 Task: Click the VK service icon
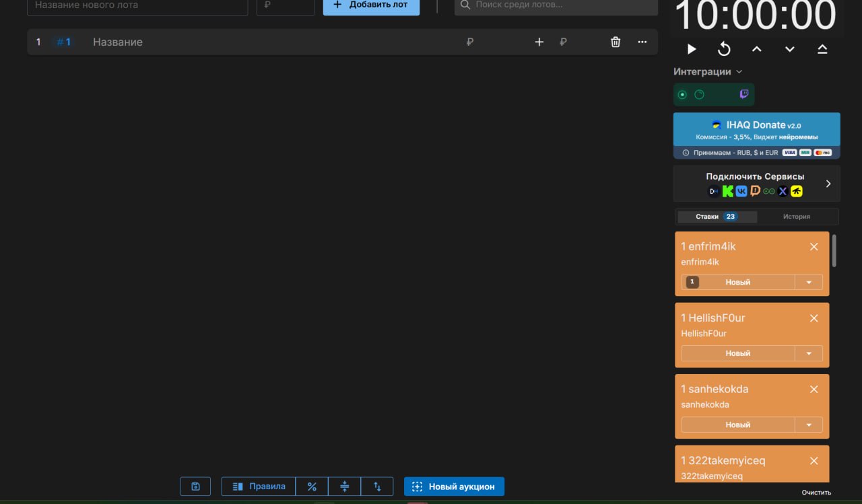click(741, 191)
